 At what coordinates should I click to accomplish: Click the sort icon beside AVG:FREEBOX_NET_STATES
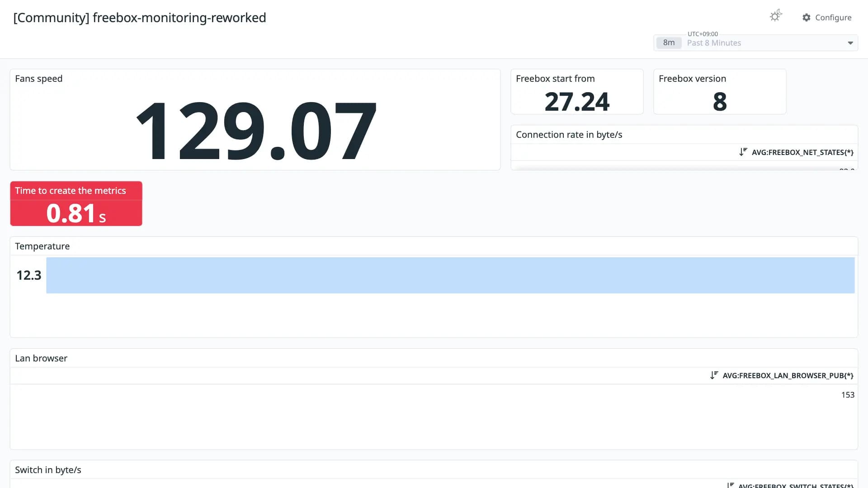[743, 152]
